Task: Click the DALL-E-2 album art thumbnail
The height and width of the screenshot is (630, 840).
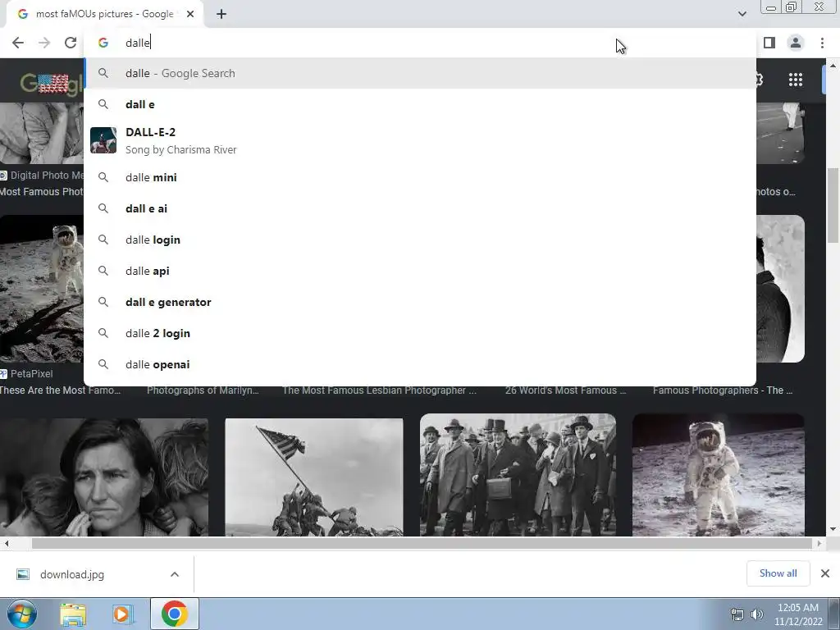Action: click(103, 140)
